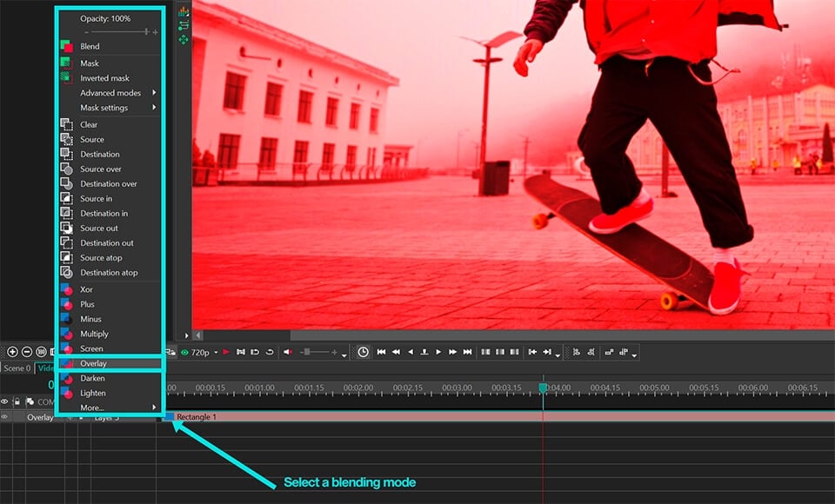Click the green arrows icon at preview left edge
Viewport: 835px width, 504px height.
(184, 25)
